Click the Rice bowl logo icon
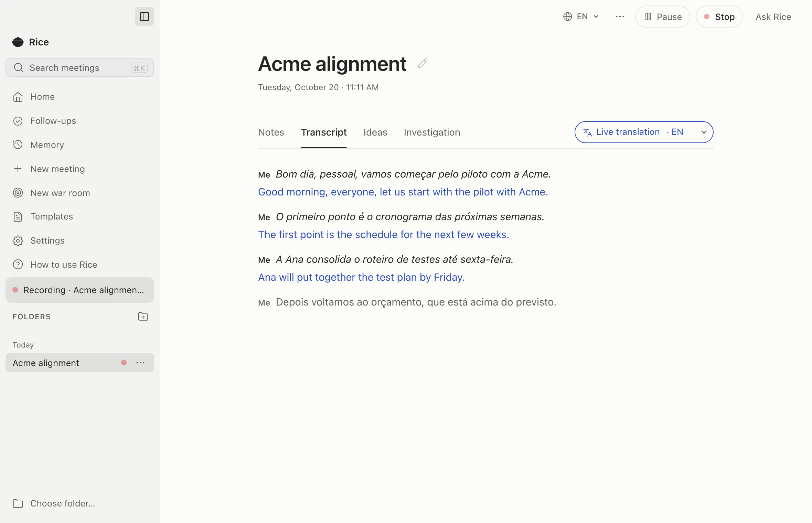This screenshot has height=523, width=812. pyautogui.click(x=18, y=42)
